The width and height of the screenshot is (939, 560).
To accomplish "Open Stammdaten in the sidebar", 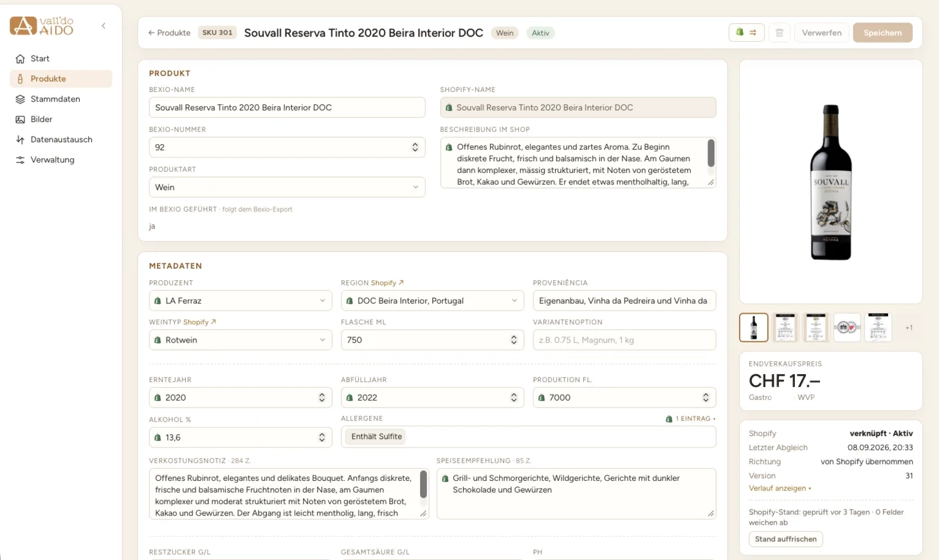I will pyautogui.click(x=61, y=99).
